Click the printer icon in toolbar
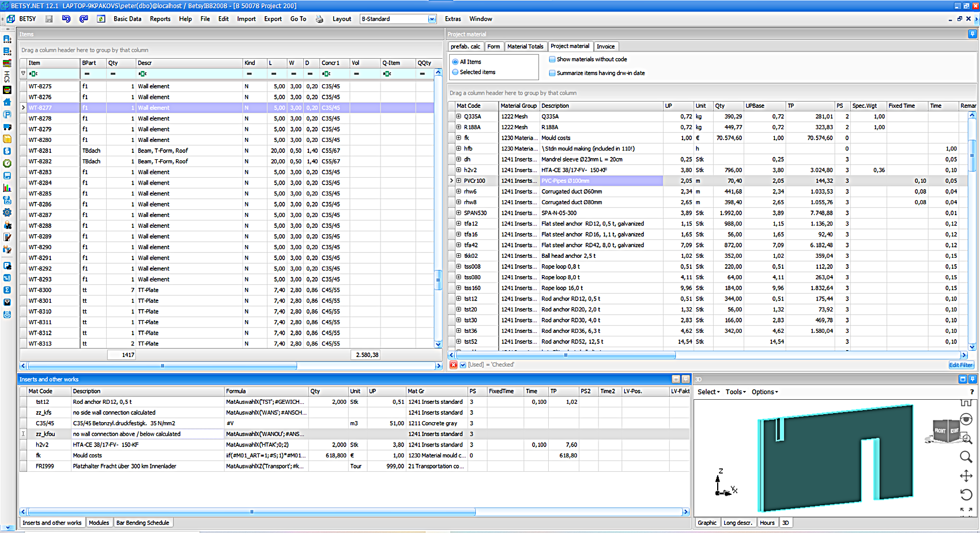 pos(319,19)
